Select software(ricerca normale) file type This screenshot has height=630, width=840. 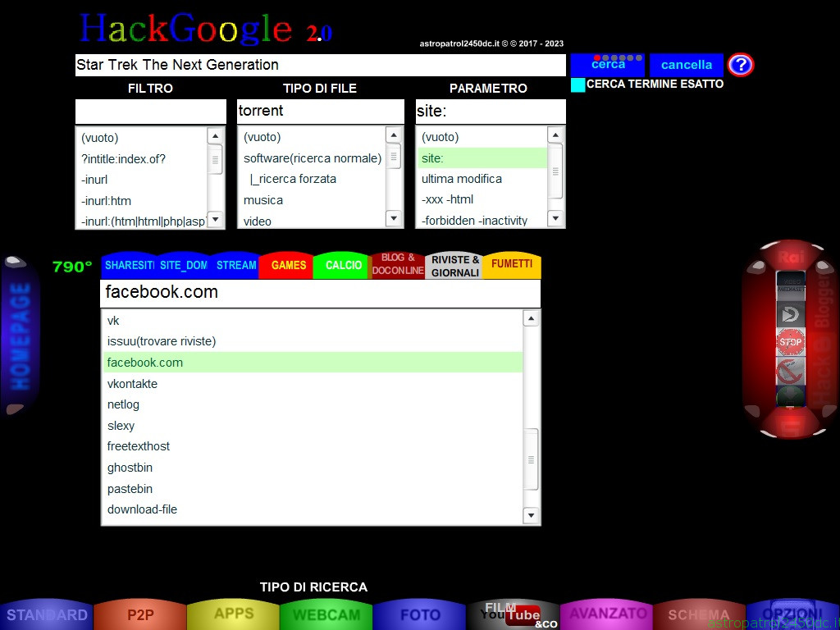click(x=313, y=158)
